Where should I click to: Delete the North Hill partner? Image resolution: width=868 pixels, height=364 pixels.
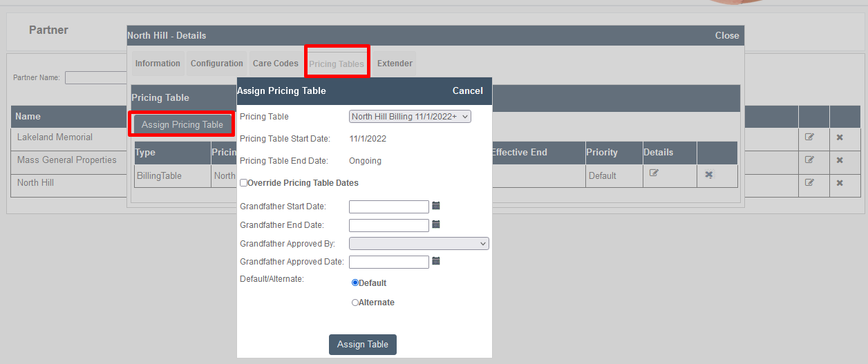(x=840, y=183)
